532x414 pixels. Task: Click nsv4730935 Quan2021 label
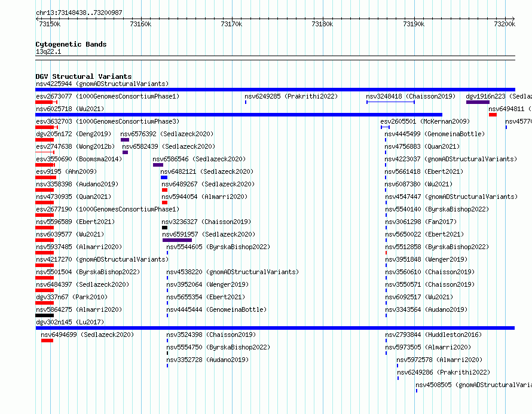[74, 197]
